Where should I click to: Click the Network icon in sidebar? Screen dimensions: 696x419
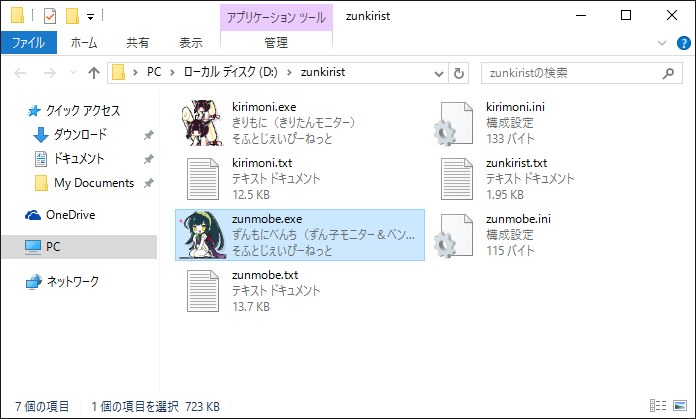33,282
